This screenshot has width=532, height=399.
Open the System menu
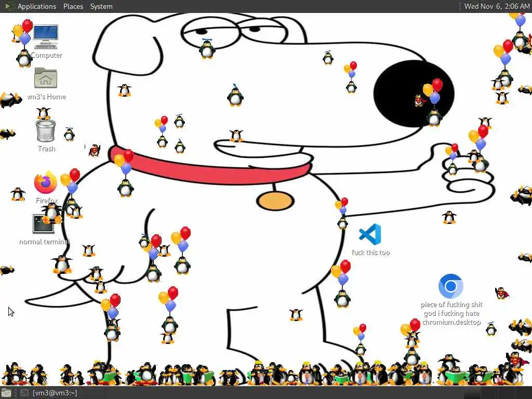pyautogui.click(x=101, y=6)
